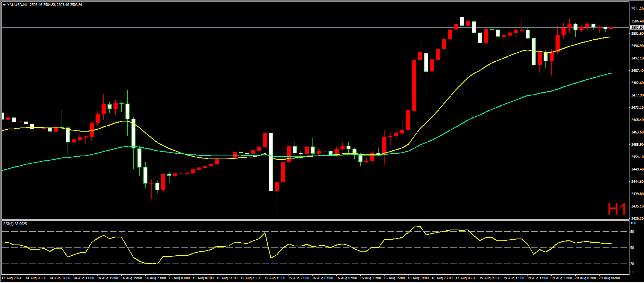Click time axis label 20 Aug 06:00
This screenshot has height=283, width=644.
(609, 278)
